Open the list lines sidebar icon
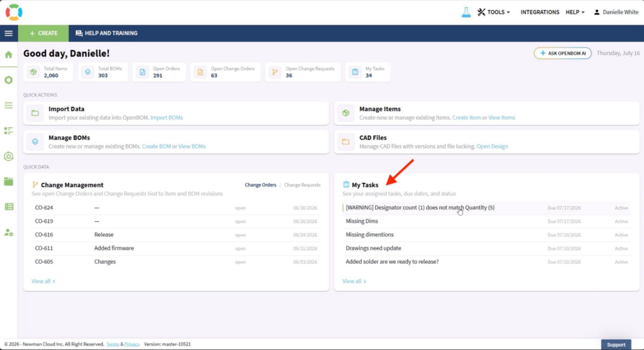 coord(9,106)
